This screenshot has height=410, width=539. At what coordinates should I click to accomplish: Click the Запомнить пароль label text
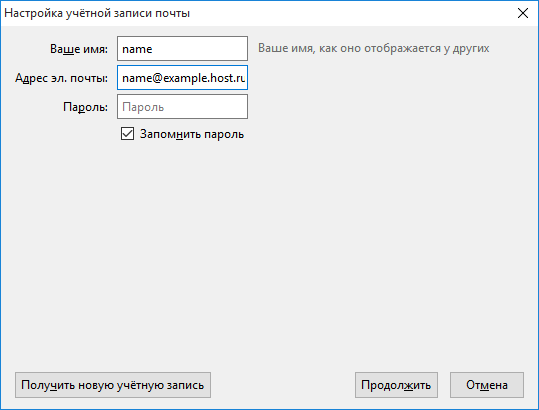coord(192,134)
